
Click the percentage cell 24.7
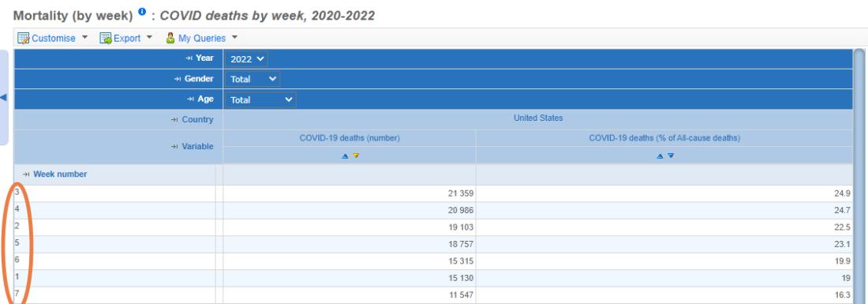pyautogui.click(x=664, y=210)
